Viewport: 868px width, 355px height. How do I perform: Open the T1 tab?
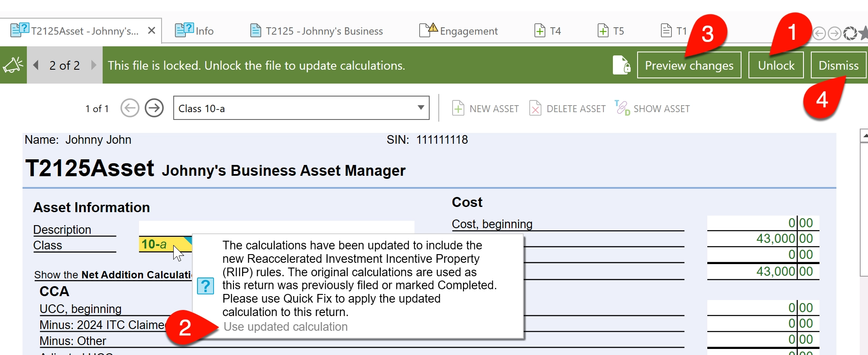[674, 31]
